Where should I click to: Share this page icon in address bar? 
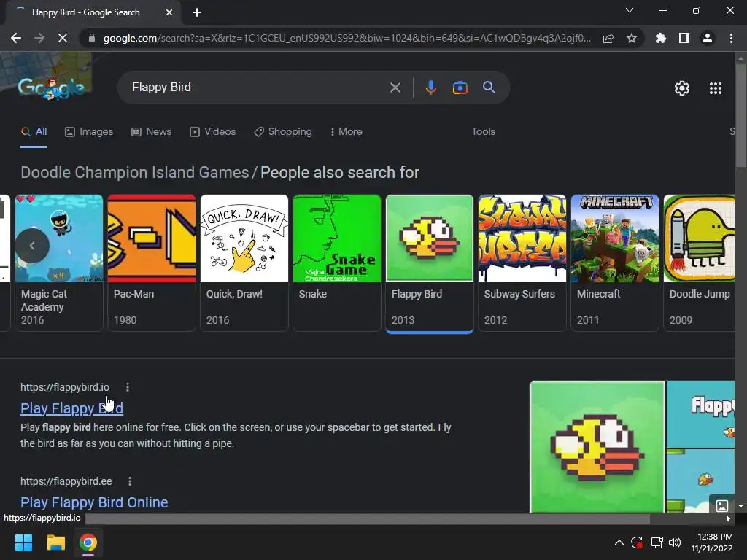(608, 38)
